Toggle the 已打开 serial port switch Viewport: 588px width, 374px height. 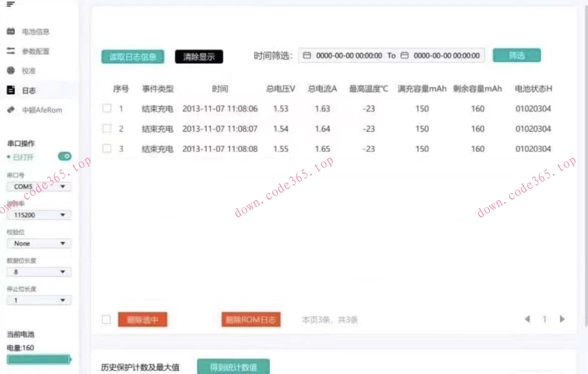pos(64,156)
